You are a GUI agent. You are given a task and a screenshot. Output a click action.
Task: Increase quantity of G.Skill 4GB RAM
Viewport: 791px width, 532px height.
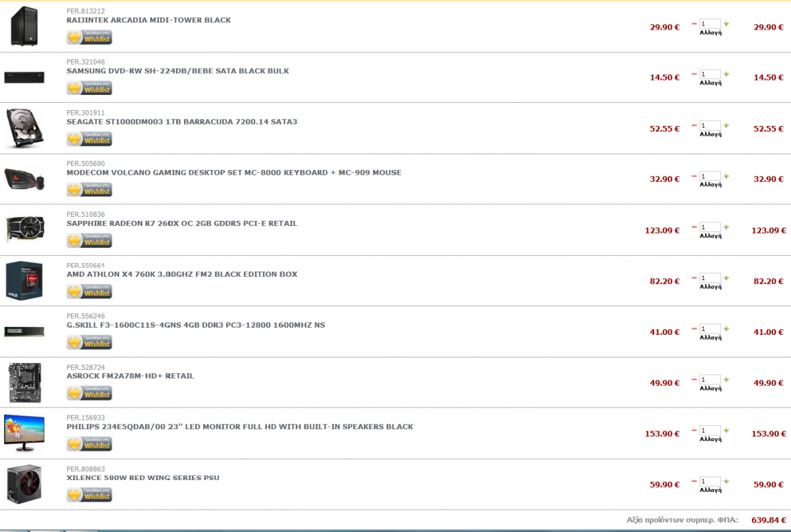[726, 328]
